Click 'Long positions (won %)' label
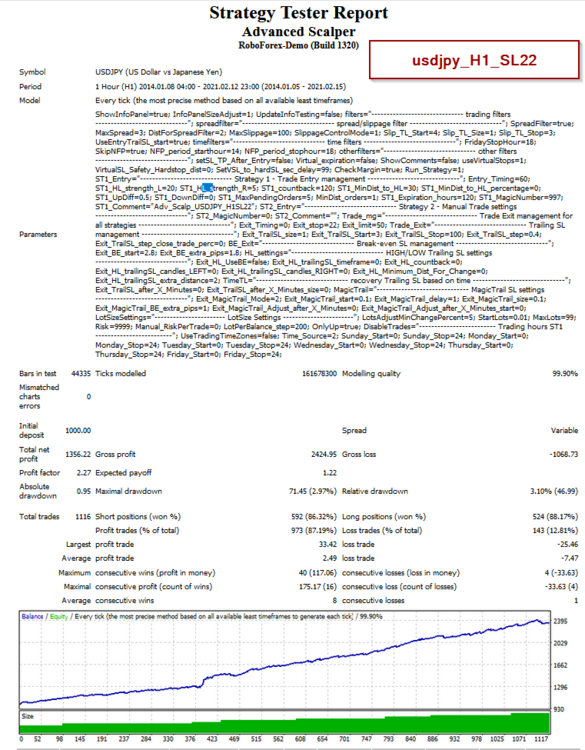585x750 pixels. point(384,517)
